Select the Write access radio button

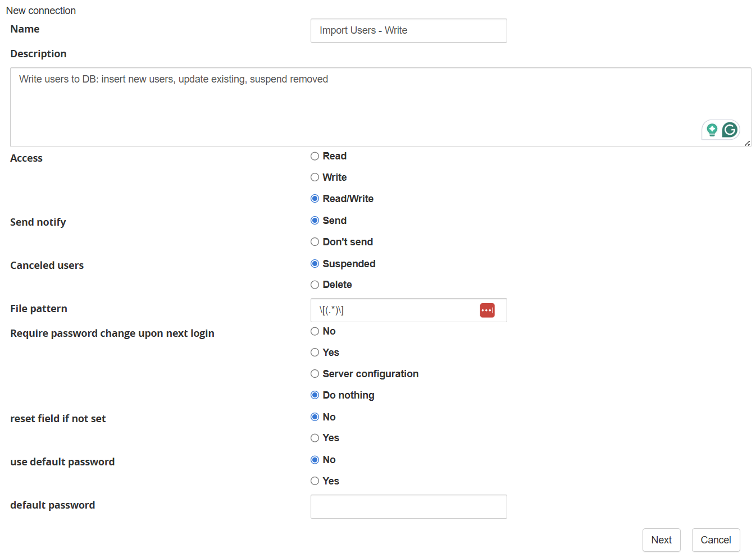(315, 177)
